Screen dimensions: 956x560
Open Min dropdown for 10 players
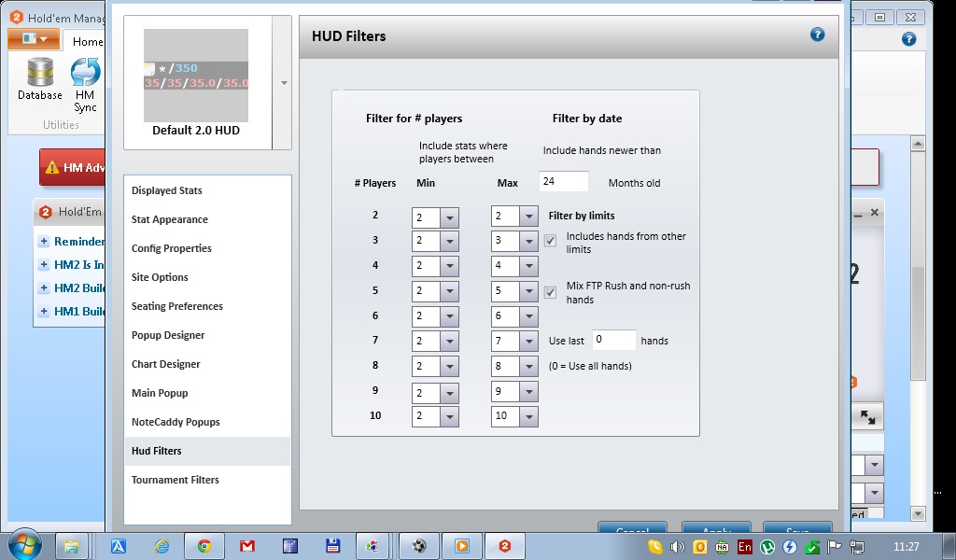click(x=449, y=417)
